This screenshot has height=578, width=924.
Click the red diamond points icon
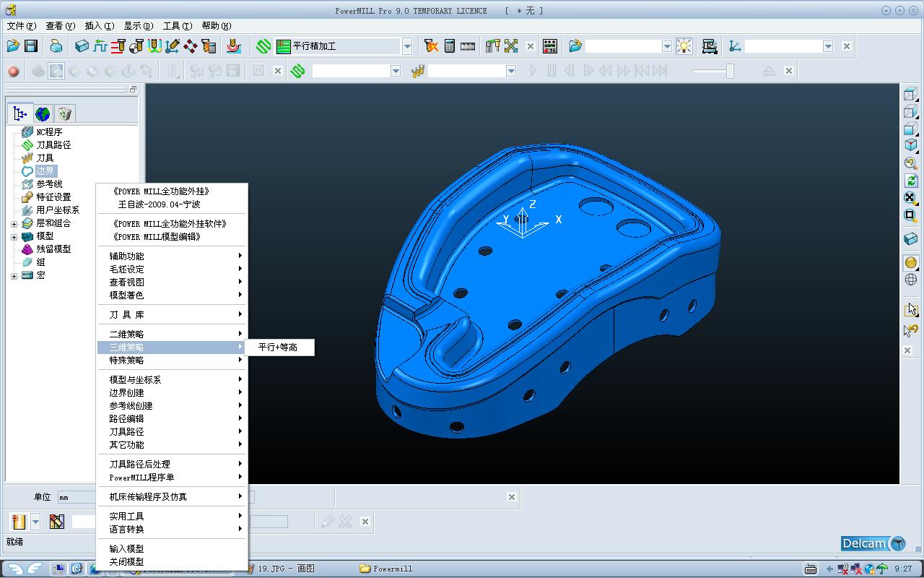191,46
